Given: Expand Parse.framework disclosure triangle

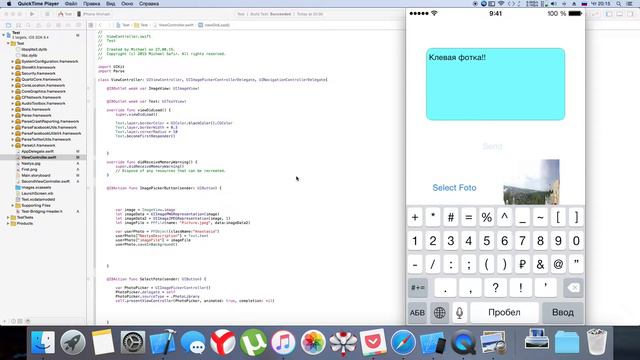Looking at the screenshot, I should click(x=13, y=115).
